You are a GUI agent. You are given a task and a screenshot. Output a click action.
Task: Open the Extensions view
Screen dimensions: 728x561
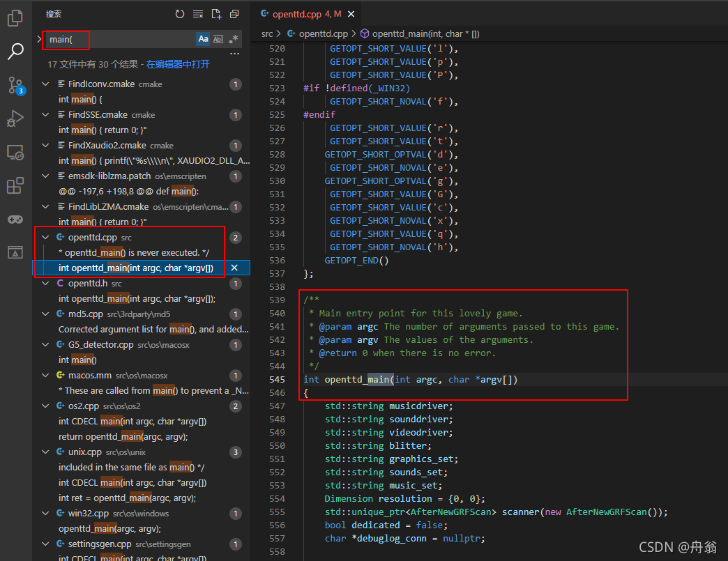coord(15,185)
